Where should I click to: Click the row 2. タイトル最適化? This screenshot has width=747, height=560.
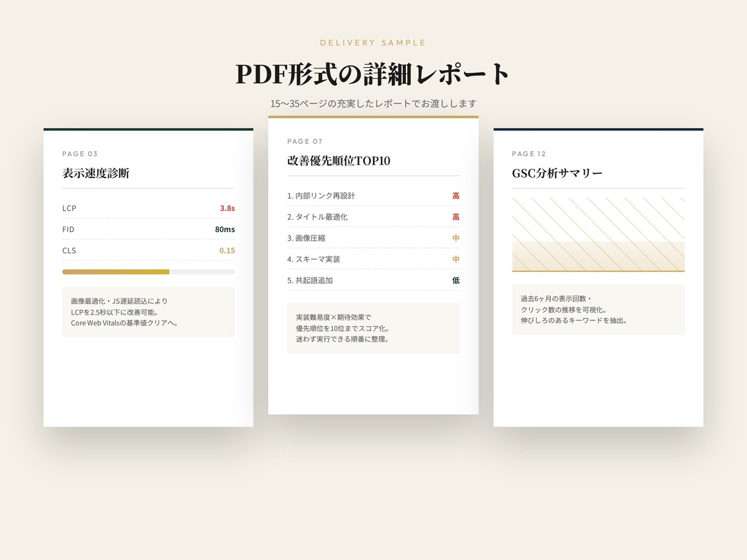coord(374,217)
